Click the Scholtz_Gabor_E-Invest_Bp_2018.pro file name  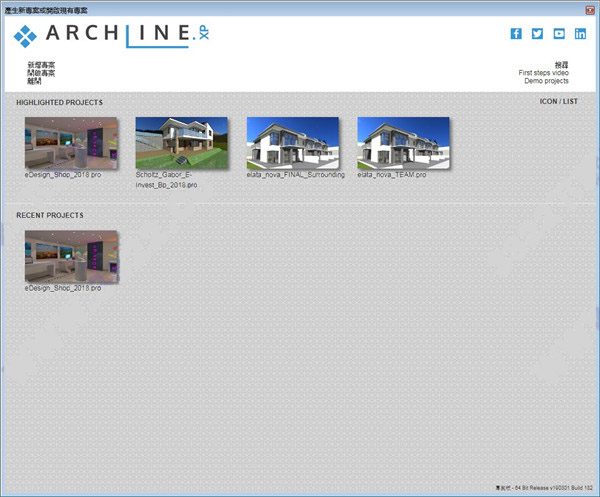pyautogui.click(x=166, y=180)
